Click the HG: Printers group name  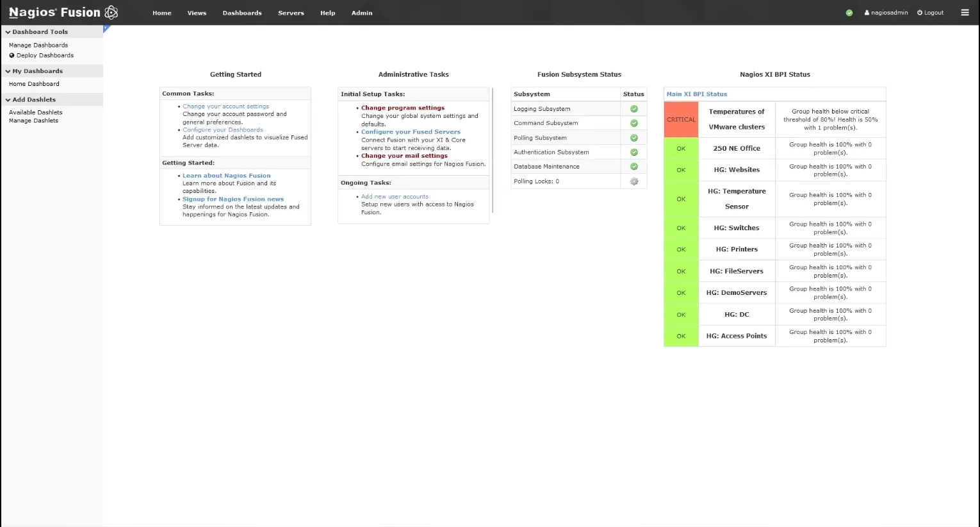click(x=737, y=249)
